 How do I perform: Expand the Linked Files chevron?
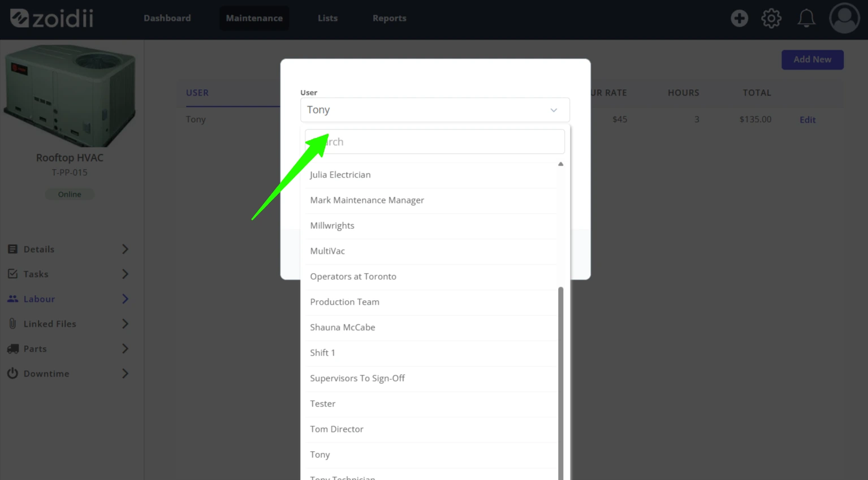click(x=125, y=323)
